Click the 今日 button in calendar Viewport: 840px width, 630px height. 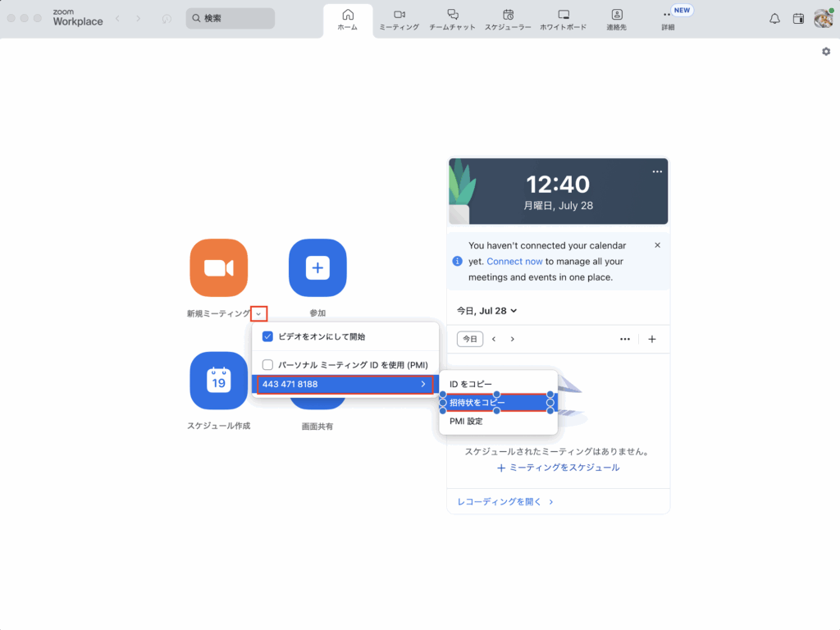tap(470, 339)
